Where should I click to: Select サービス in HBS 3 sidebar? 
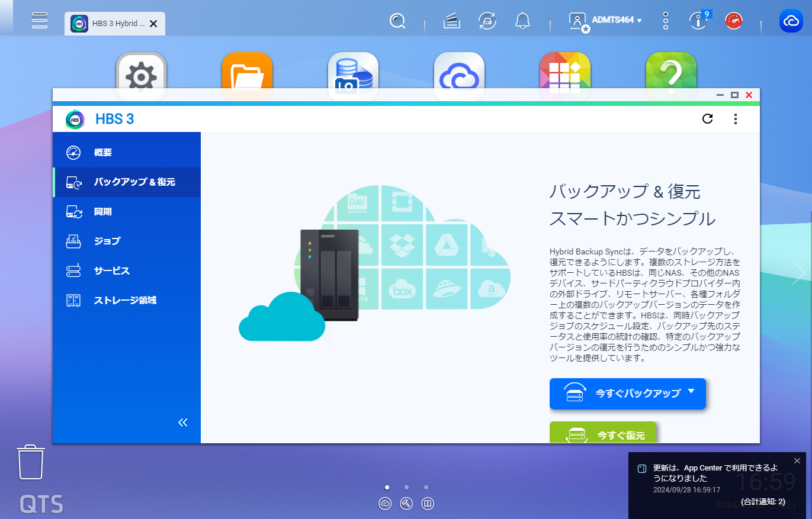(127, 271)
